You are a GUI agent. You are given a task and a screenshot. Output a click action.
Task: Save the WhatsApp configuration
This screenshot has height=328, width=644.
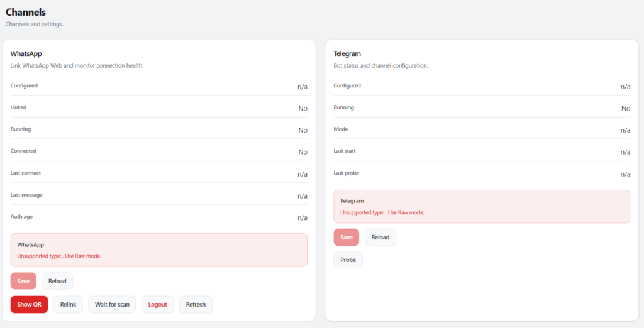23,281
